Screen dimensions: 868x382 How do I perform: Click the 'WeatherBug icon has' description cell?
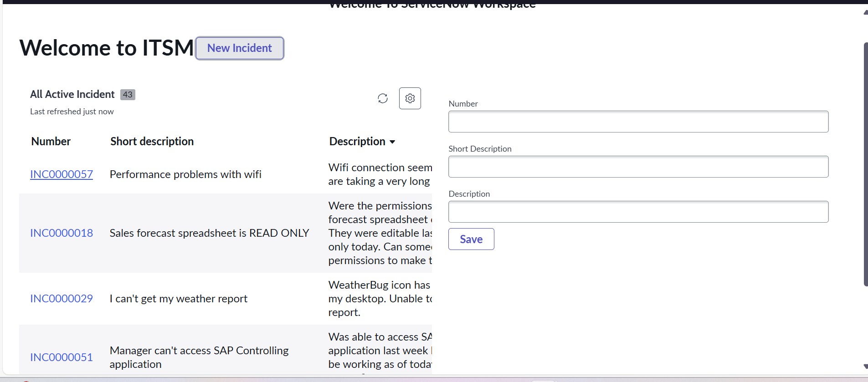[x=380, y=299]
